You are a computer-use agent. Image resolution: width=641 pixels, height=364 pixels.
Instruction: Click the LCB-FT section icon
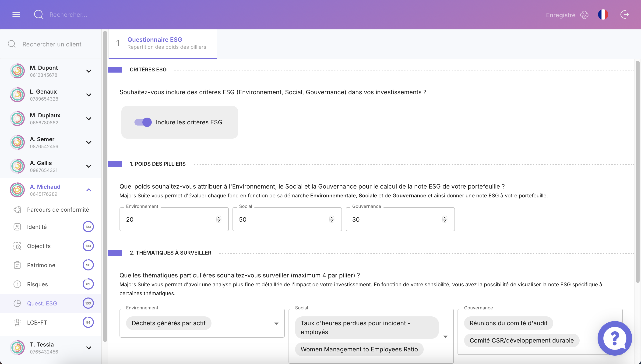tap(17, 322)
